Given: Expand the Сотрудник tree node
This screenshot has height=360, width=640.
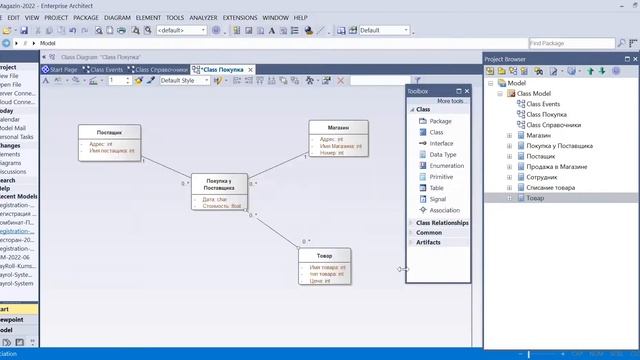Looking at the screenshot, I should pos(509,177).
